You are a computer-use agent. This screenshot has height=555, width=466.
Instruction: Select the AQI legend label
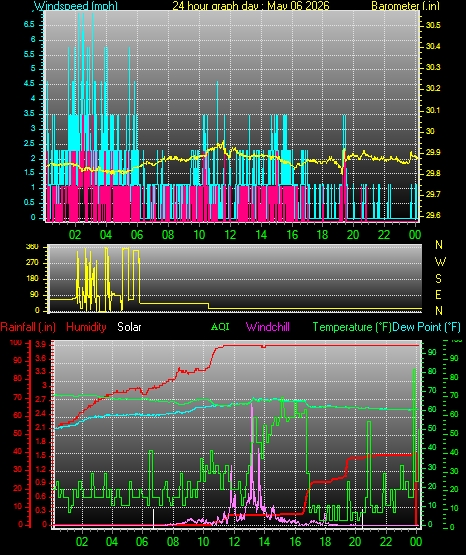click(x=220, y=326)
